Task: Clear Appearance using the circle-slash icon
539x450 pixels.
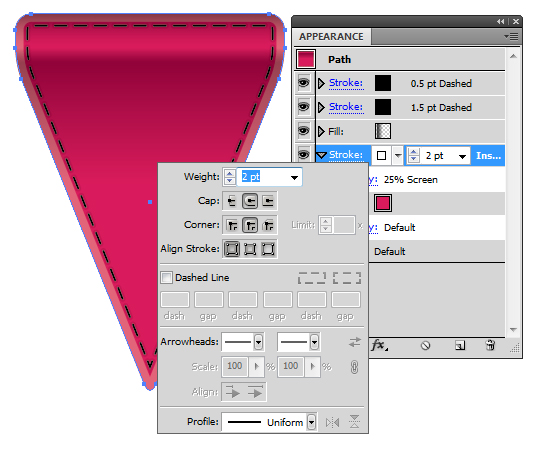Action: [426, 345]
